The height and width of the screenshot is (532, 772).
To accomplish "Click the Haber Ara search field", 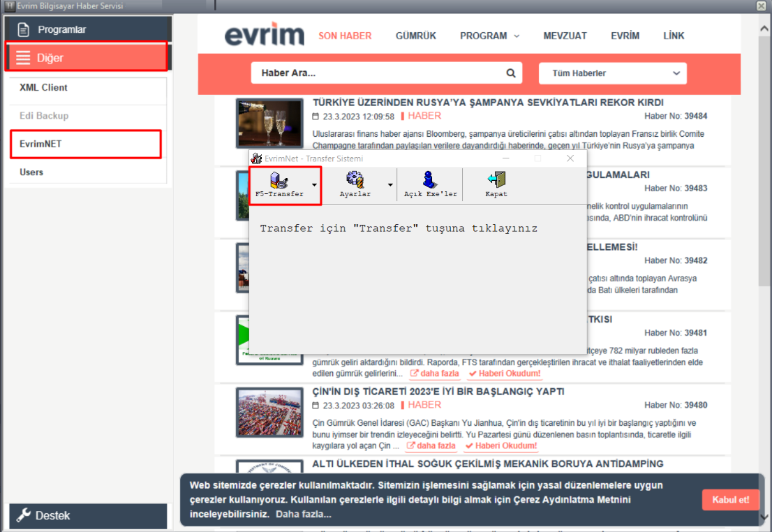I will pos(377,73).
